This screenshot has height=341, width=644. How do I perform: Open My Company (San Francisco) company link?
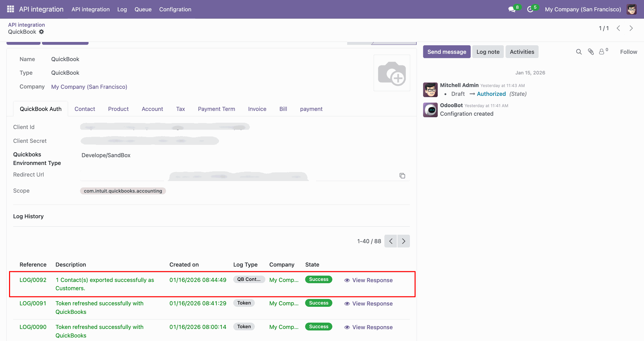[89, 87]
